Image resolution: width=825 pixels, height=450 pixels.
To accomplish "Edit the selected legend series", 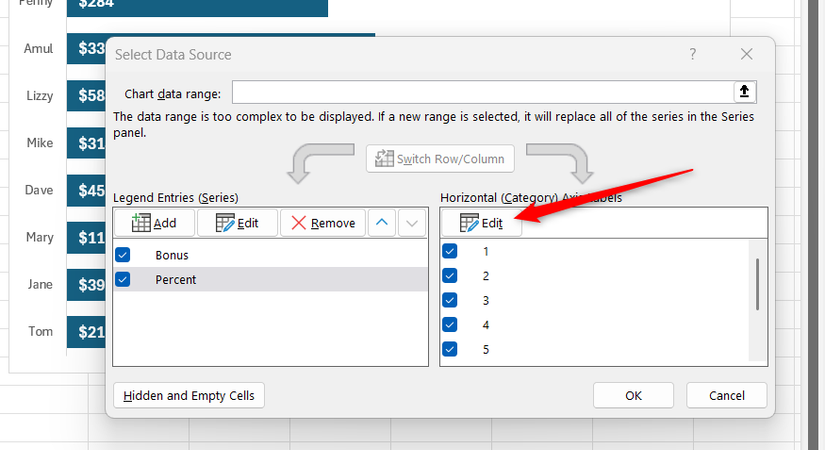I will 237,223.
